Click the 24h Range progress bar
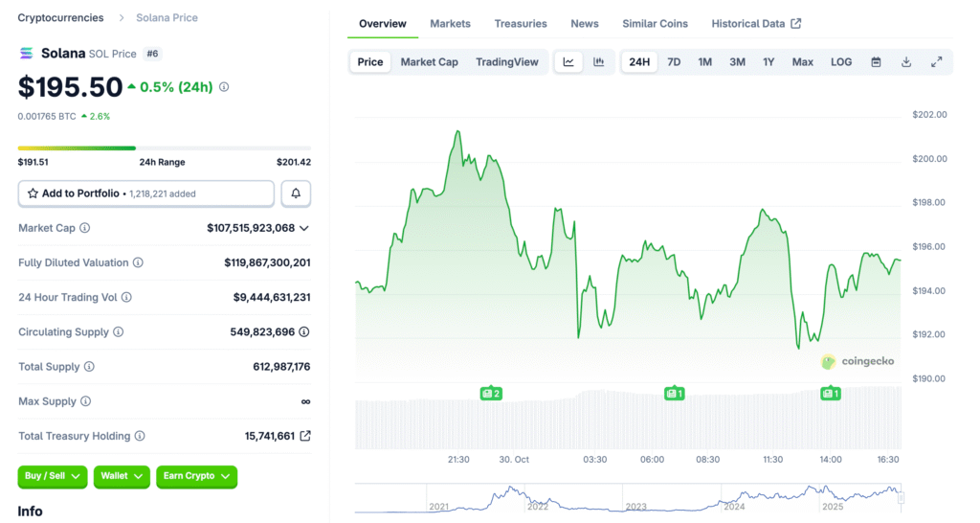 click(x=164, y=148)
